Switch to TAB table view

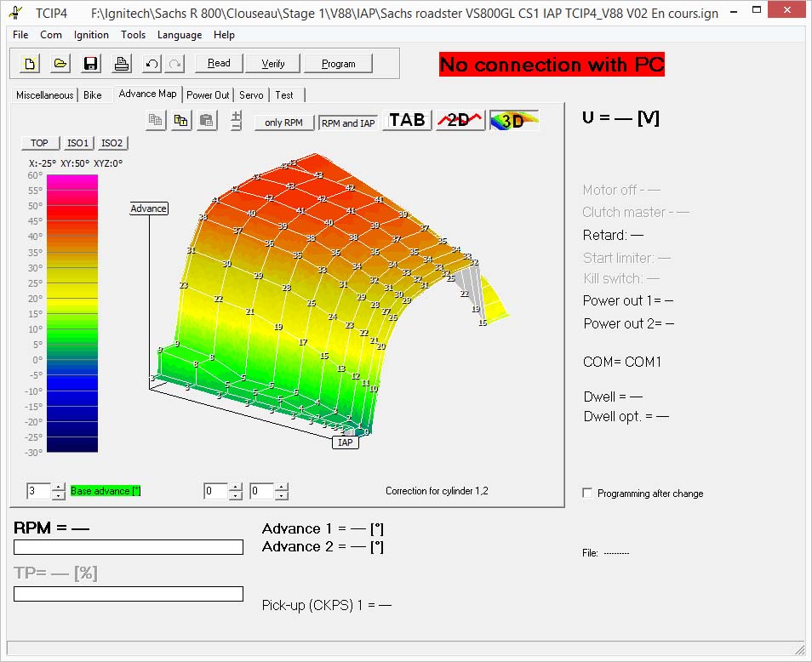tap(407, 120)
